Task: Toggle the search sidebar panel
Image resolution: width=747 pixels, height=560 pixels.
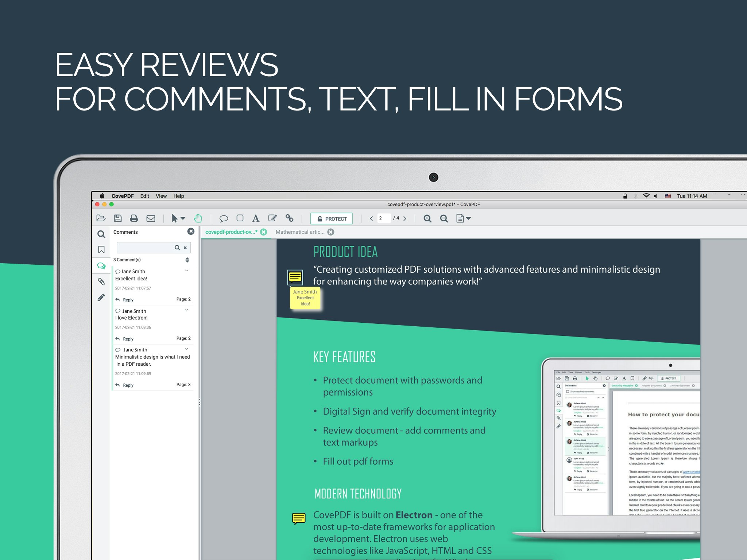Action: point(101,235)
